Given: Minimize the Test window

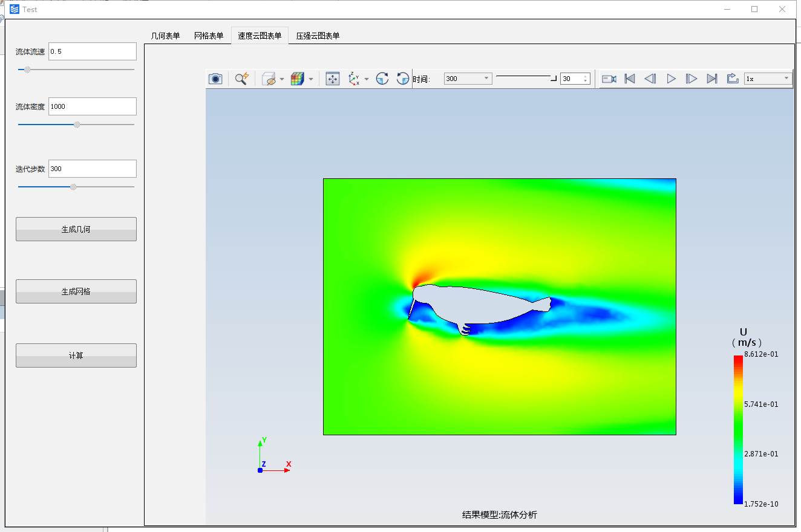Looking at the screenshot, I should (727, 9).
